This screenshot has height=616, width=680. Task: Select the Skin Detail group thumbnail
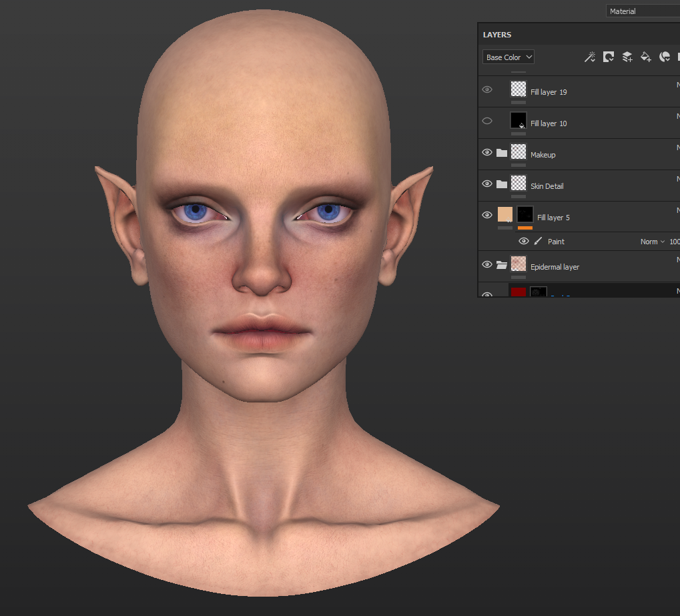click(x=519, y=183)
